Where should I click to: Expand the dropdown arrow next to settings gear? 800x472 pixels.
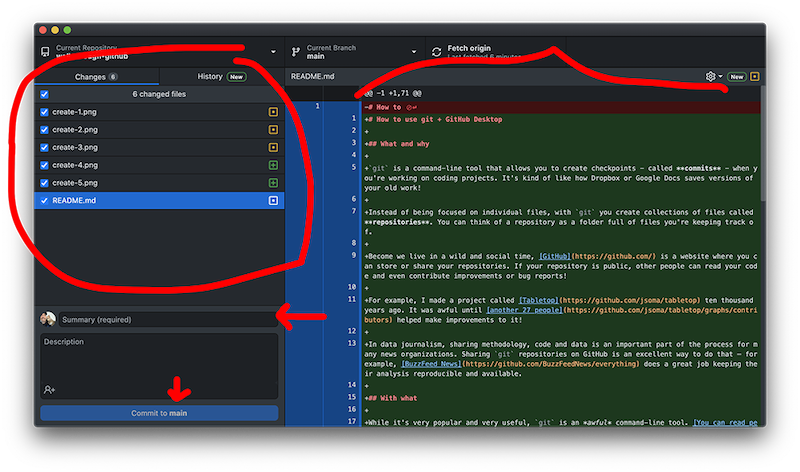[720, 77]
